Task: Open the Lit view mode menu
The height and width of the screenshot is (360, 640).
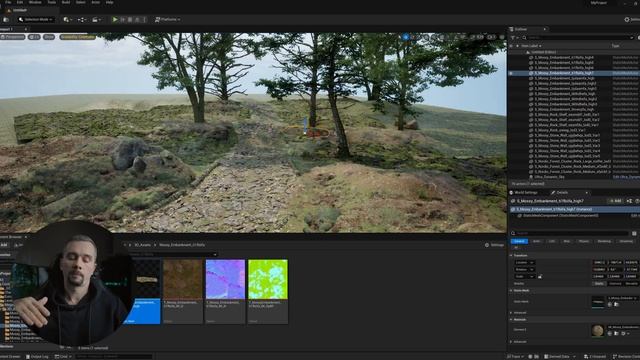Action: coord(34,37)
